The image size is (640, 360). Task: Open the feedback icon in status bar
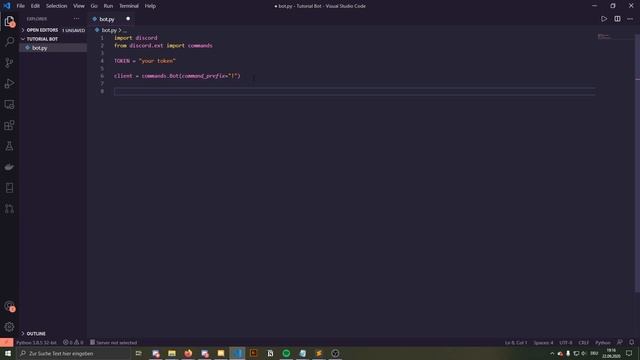(620, 342)
